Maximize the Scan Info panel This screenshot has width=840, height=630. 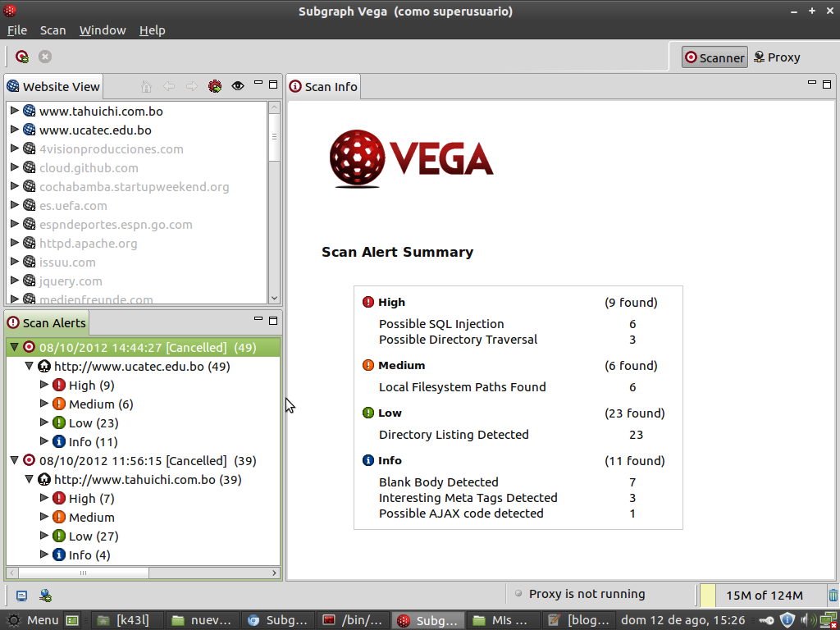[827, 84]
